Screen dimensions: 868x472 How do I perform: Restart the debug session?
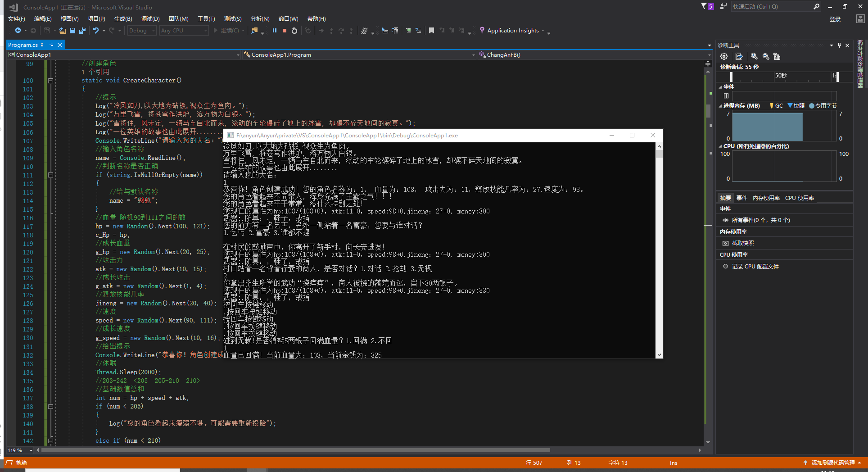click(294, 31)
